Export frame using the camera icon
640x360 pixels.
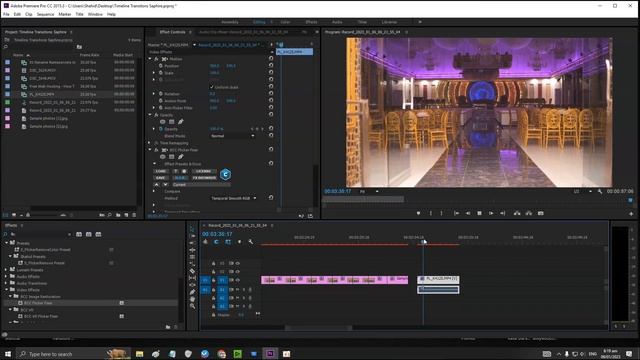(540, 213)
